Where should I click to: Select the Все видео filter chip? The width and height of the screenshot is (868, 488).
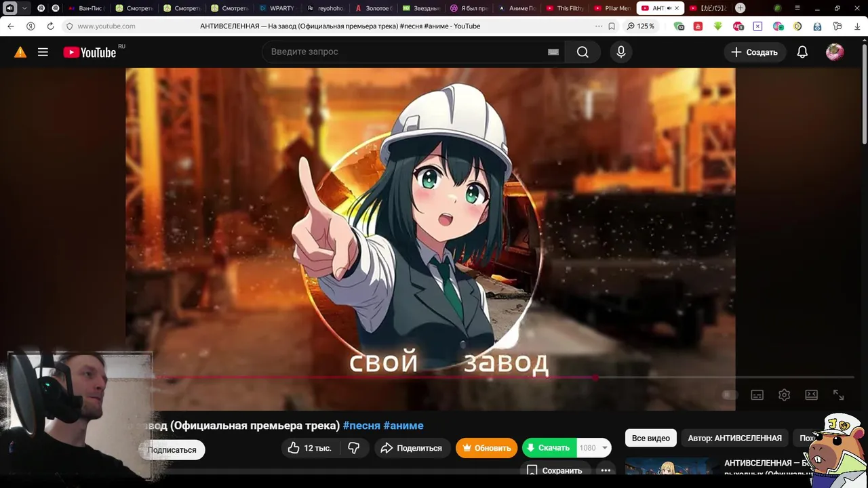click(x=651, y=438)
